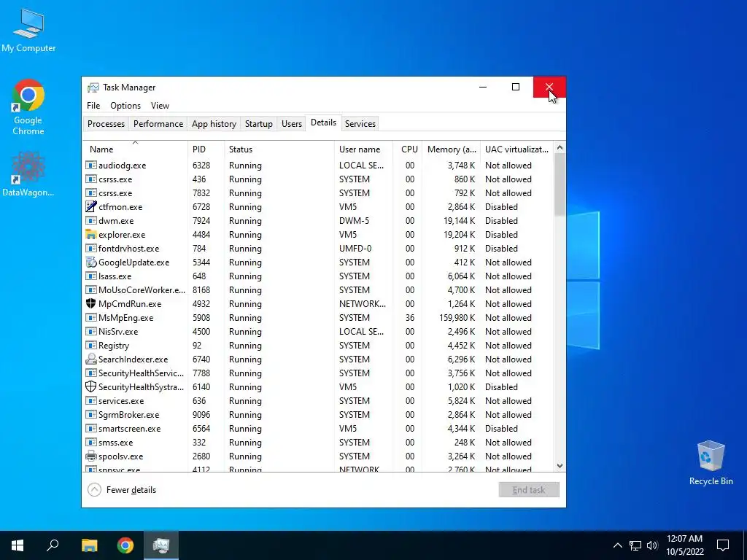Sort by the CPU column header
Screen dimensions: 747x560
point(407,149)
